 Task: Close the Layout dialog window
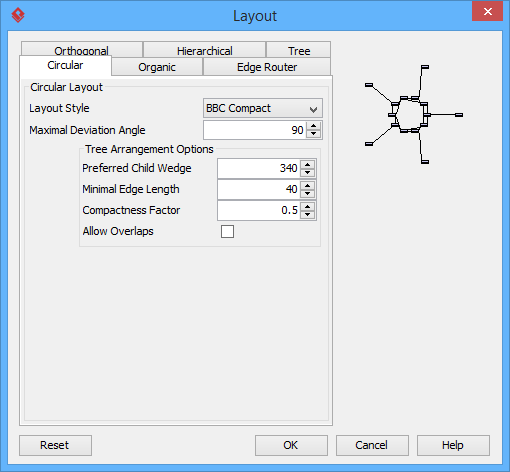point(487,12)
